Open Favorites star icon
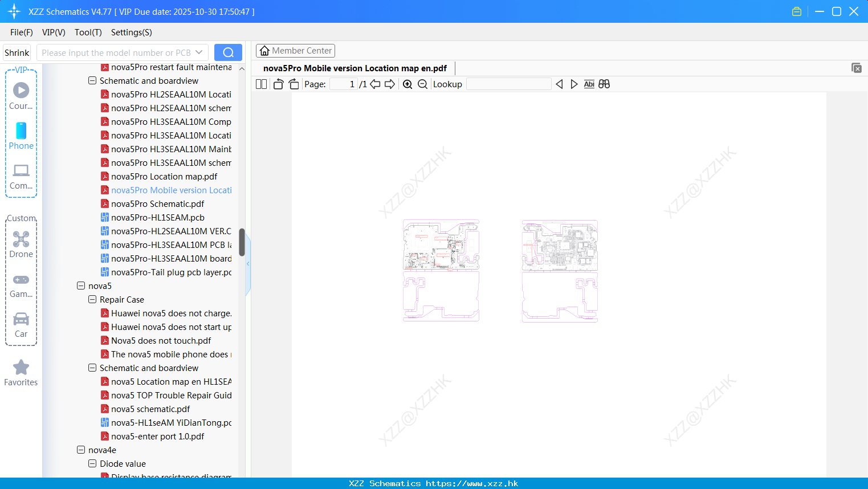 (21, 373)
